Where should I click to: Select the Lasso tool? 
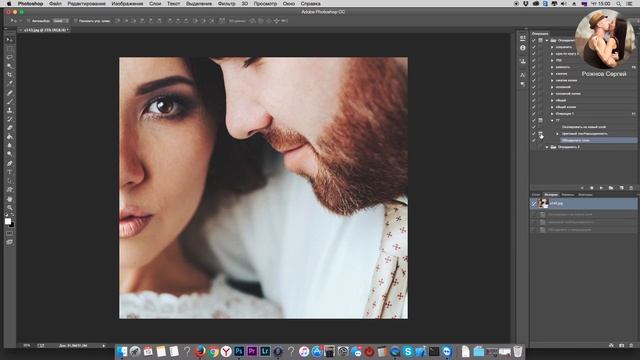9,58
